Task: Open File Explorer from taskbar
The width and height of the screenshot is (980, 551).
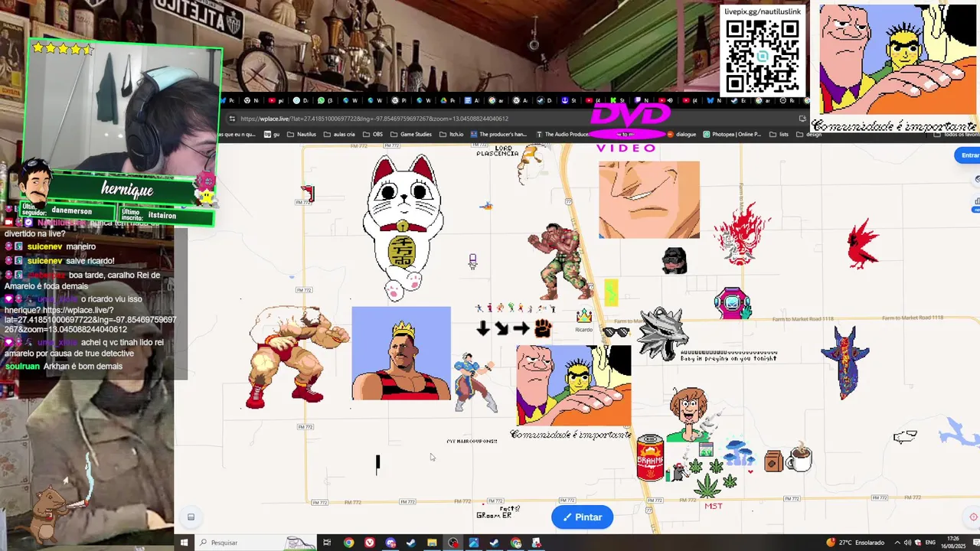Action: point(432,543)
